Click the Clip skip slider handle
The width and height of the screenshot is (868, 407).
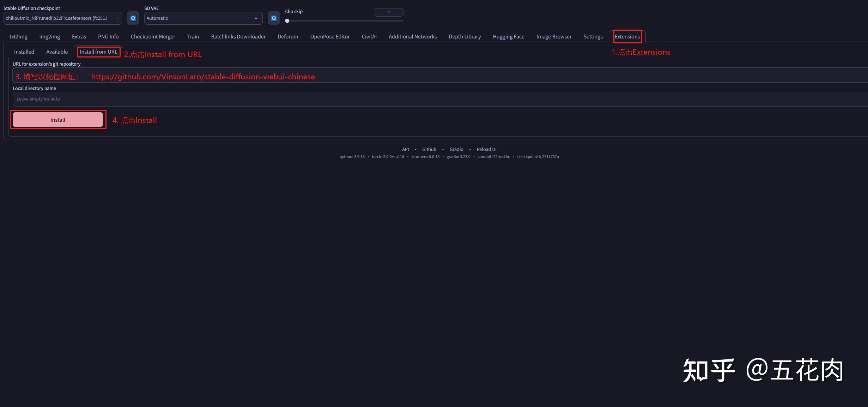(x=287, y=21)
